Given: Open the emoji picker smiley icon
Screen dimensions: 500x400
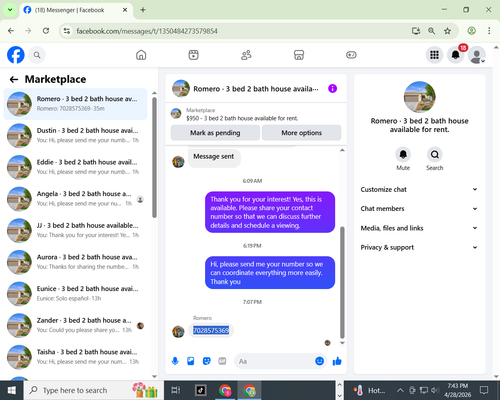Looking at the screenshot, I should coord(319,361).
